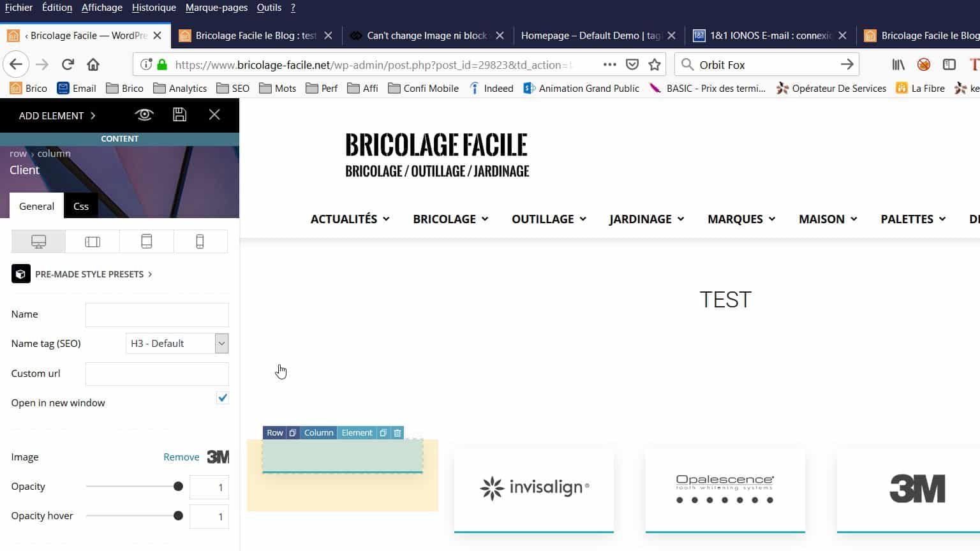Select tablet landscape viewport icon
980x551 pixels.
(x=93, y=242)
